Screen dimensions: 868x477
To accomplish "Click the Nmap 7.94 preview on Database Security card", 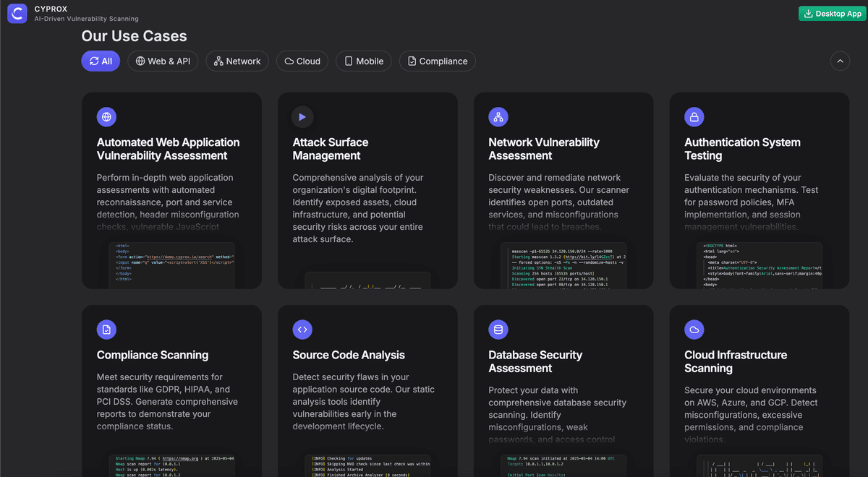I will pos(563,465).
